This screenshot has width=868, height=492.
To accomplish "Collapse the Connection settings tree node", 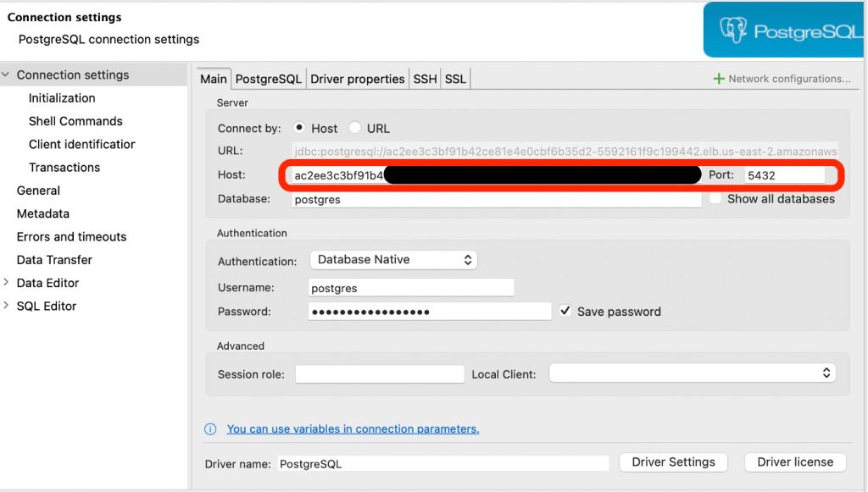I will pyautogui.click(x=6, y=75).
